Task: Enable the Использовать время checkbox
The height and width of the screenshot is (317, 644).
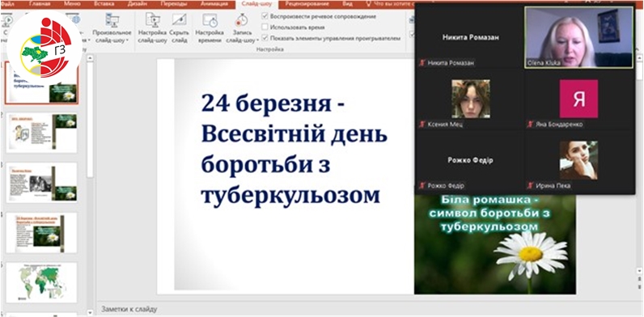Action: [x=265, y=27]
